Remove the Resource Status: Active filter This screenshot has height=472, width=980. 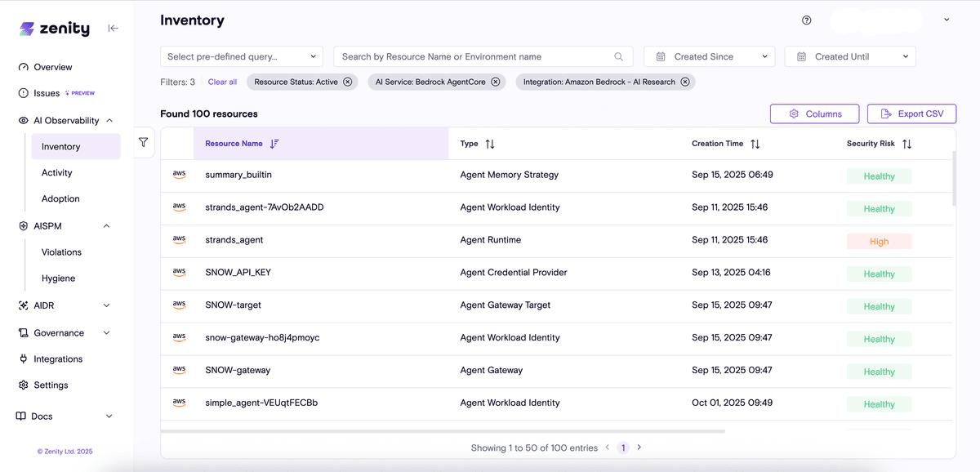(x=348, y=82)
